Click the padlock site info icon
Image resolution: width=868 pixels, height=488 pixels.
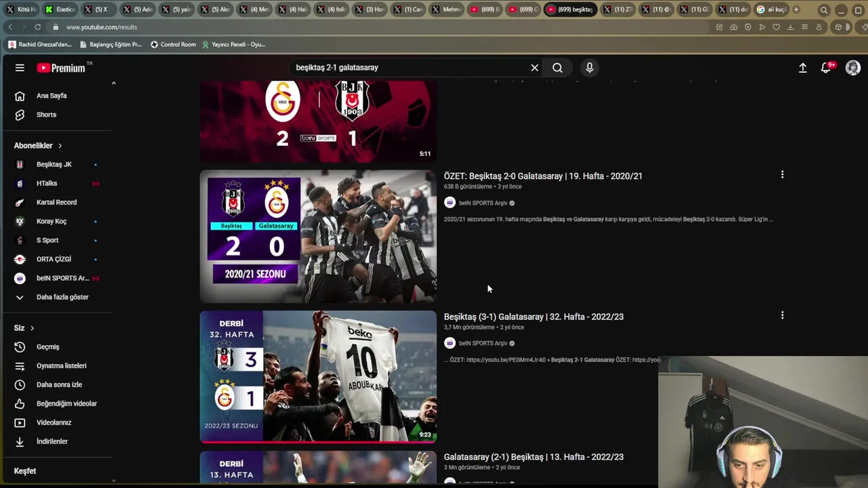57,27
